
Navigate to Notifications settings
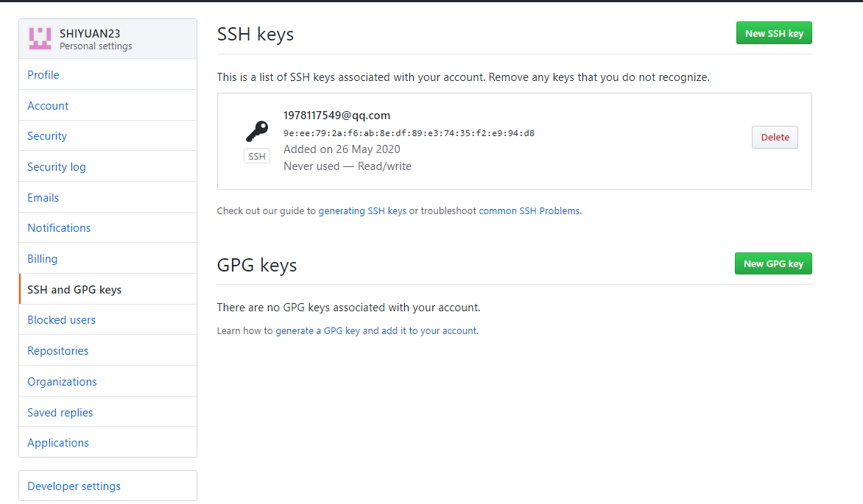pyautogui.click(x=59, y=228)
